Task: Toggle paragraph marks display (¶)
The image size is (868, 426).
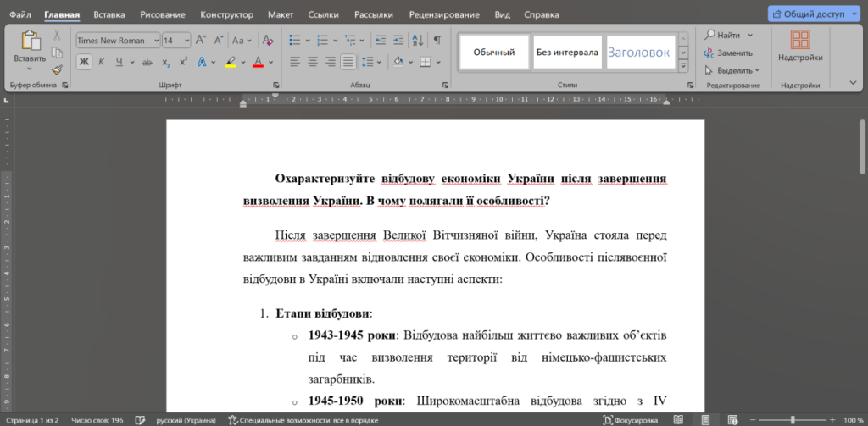Action: 437,40
